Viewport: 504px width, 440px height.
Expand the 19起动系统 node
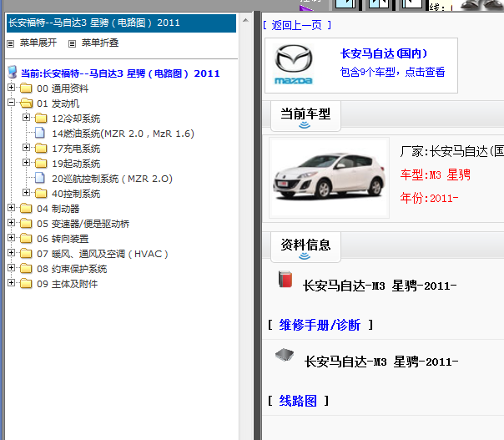(x=27, y=163)
